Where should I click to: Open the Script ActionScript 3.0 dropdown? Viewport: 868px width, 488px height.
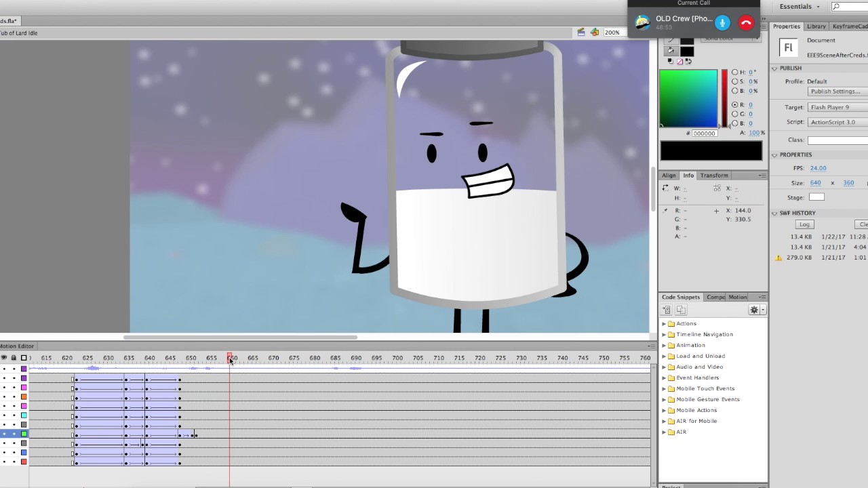[837, 122]
